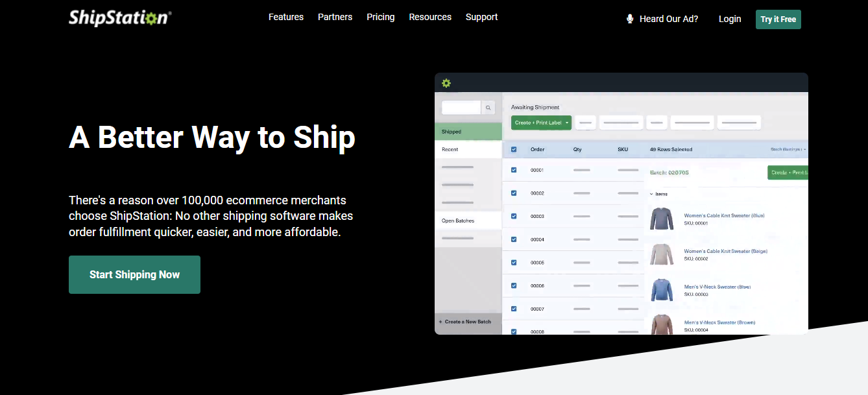Open the Support menu
This screenshot has width=868, height=395.
click(481, 17)
